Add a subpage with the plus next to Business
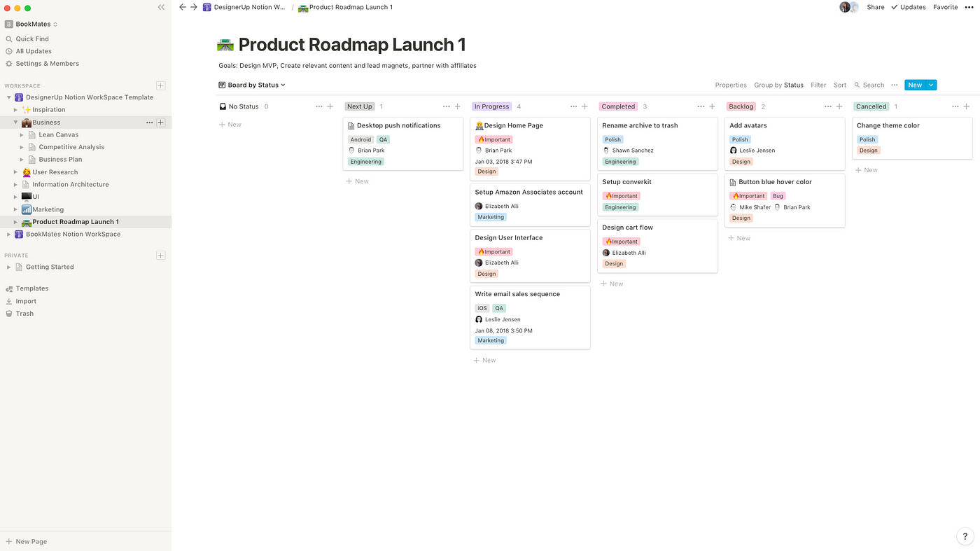The image size is (980, 551). click(x=160, y=122)
